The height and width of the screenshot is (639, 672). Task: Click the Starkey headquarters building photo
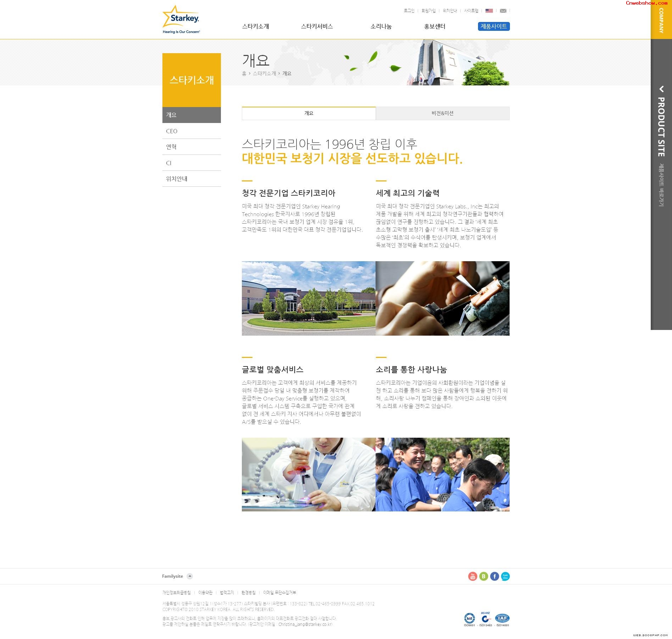pos(309,298)
